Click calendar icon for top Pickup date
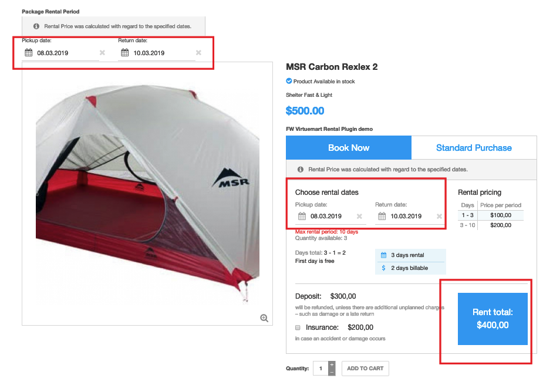Image resolution: width=543 pixels, height=392 pixels. coord(28,53)
